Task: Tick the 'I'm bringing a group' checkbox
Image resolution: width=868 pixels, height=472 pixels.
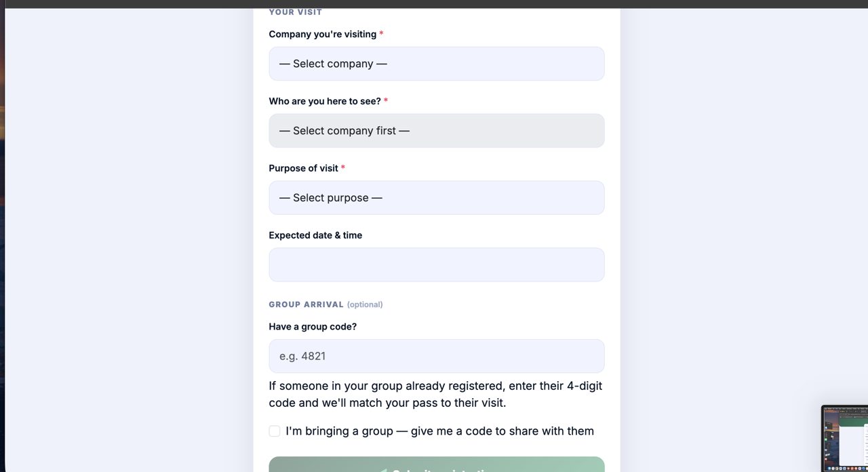Action: point(275,431)
